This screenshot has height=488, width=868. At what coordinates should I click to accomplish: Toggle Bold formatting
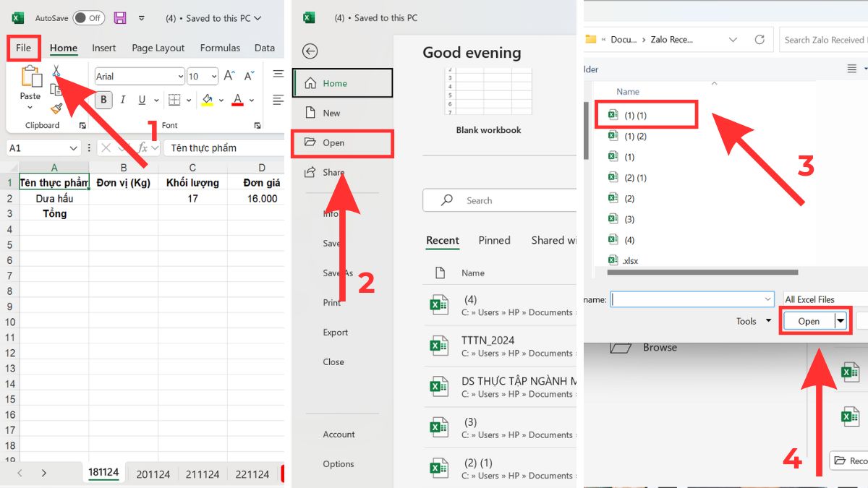[103, 100]
